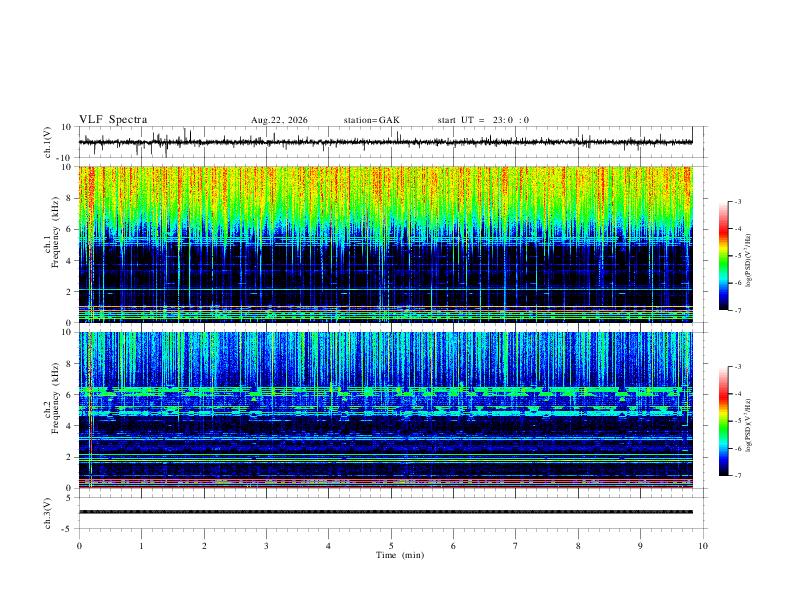Select the Aug.22, 2026 date label
Screen dimensions: 792x612
pyautogui.click(x=279, y=120)
